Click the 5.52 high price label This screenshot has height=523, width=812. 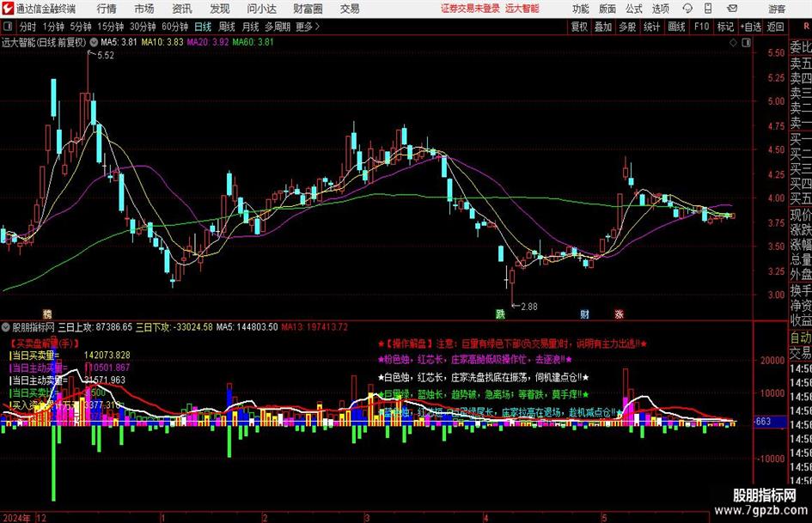(106, 56)
